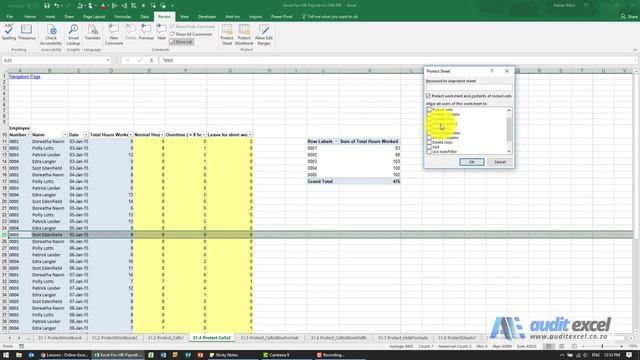Switch to Normal view in status bar
The width and height of the screenshot is (640, 360).
tap(549, 346)
